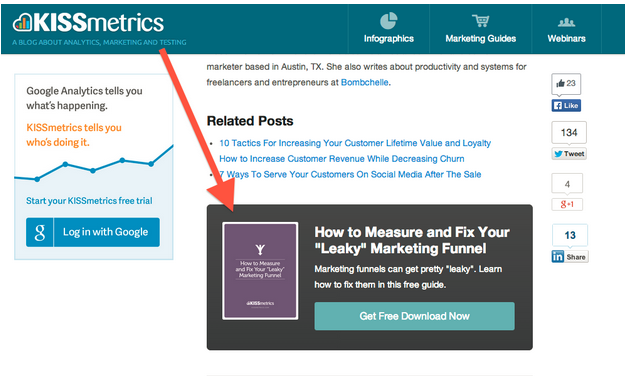Click Log in with Google button
Viewport: 628px width, 389px height.
(93, 232)
